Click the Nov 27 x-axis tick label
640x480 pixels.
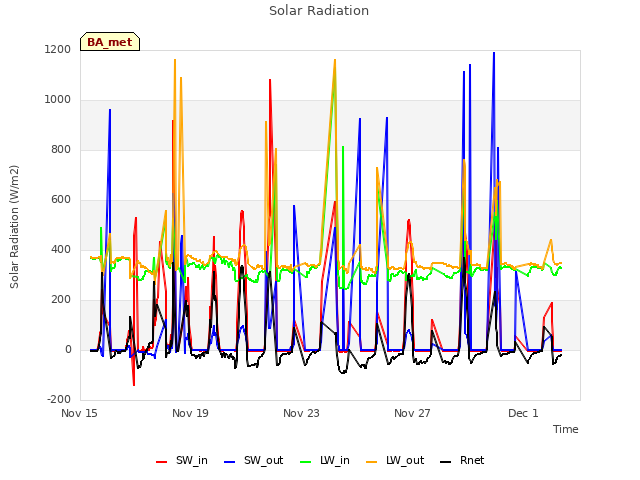point(412,413)
